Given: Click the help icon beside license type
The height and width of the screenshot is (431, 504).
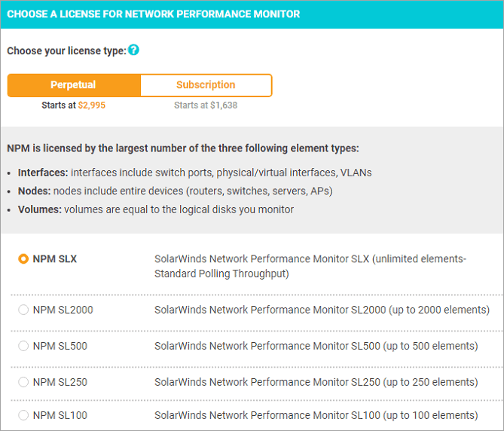Looking at the screenshot, I should (x=133, y=50).
